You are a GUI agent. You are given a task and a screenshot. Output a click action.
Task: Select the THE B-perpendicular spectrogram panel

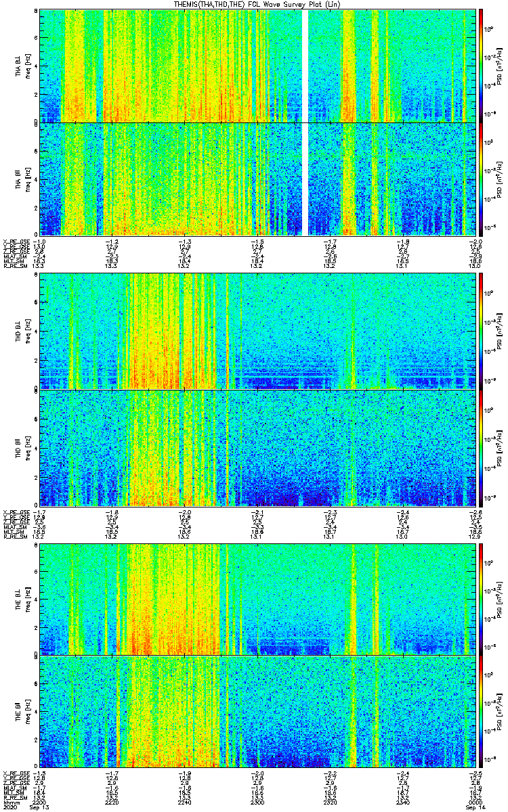tap(257, 598)
